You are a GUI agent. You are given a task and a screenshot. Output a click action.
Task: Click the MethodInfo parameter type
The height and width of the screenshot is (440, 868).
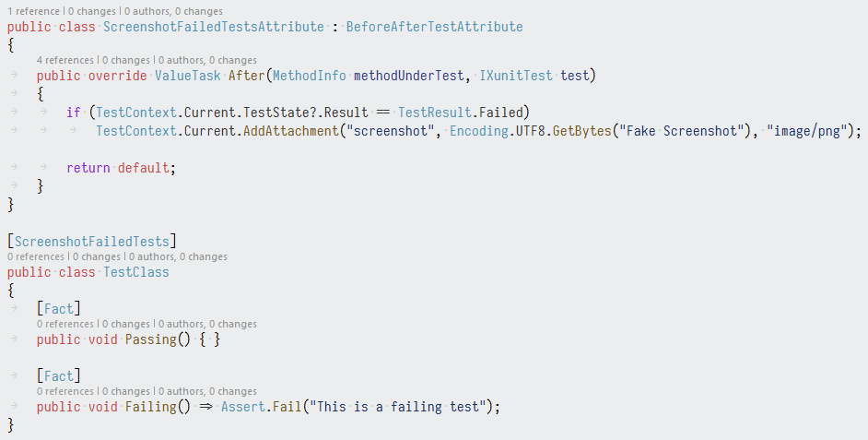(310, 76)
